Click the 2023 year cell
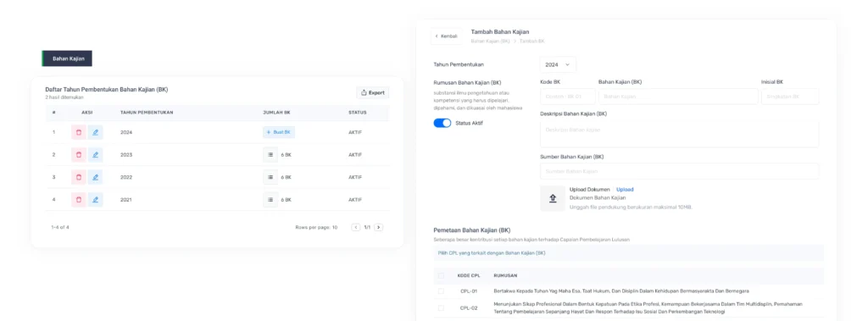This screenshot has width=868, height=321. coord(126,155)
